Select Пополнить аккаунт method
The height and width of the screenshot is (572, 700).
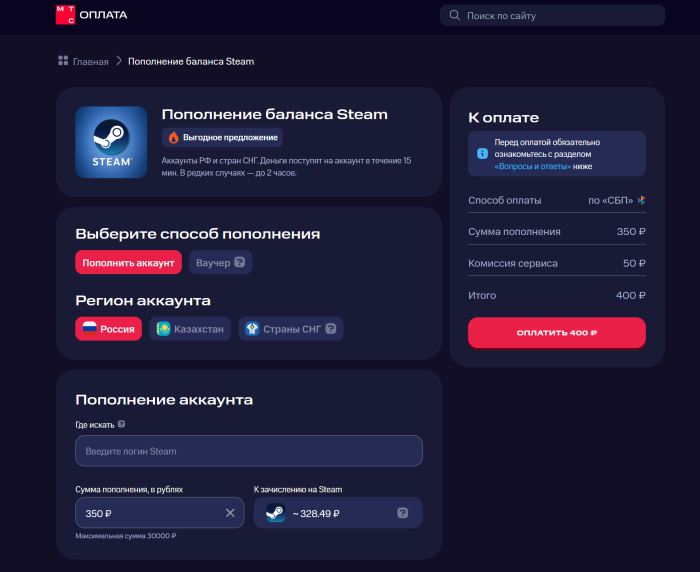tap(128, 263)
